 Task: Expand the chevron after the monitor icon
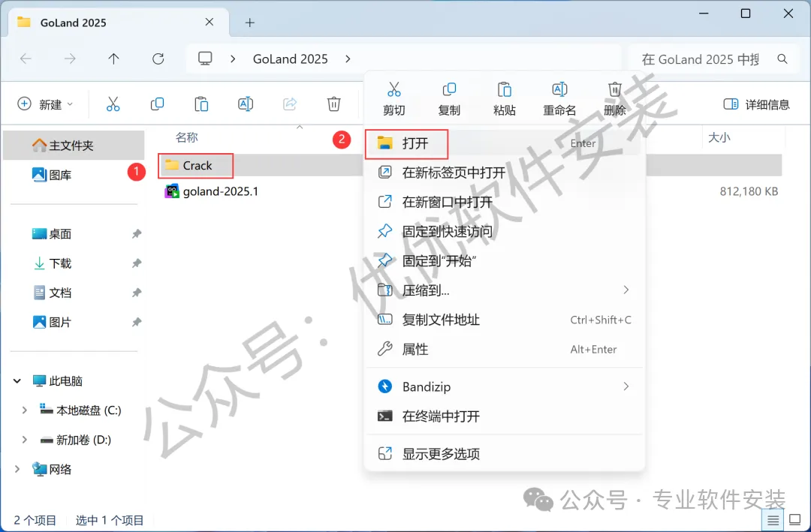(x=233, y=59)
